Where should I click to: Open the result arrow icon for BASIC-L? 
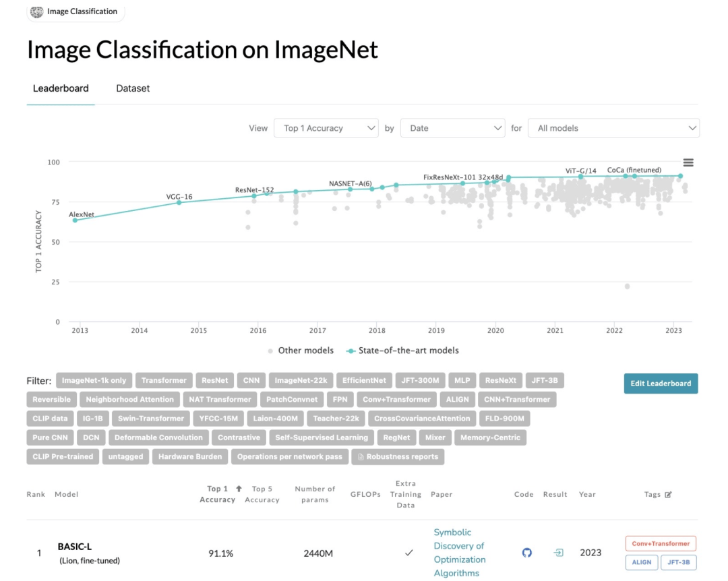(x=559, y=553)
